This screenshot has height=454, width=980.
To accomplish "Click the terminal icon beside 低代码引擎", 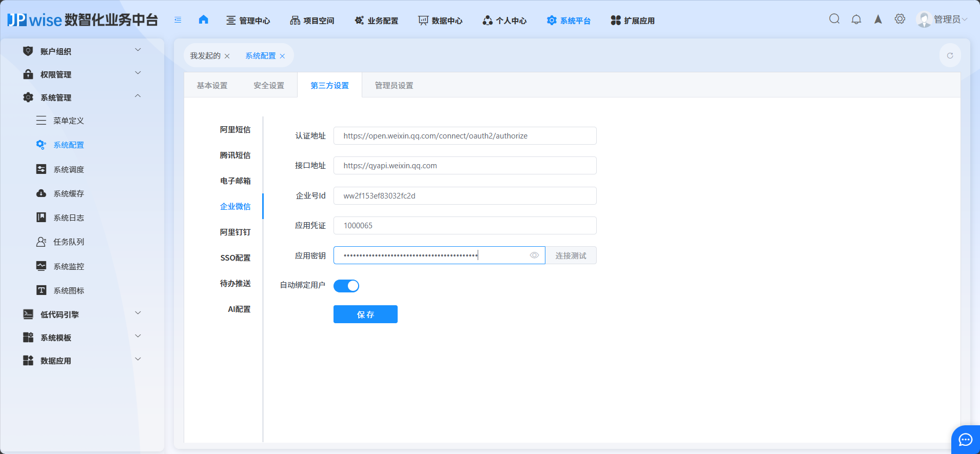I will 28,314.
